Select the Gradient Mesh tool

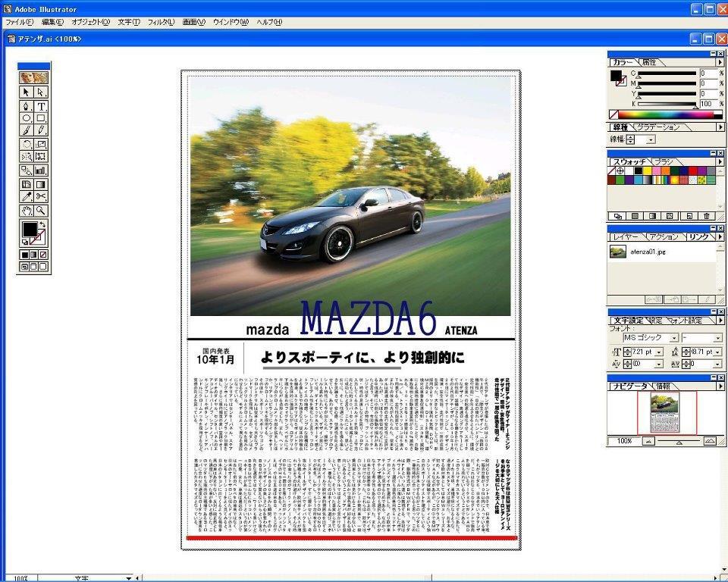pyautogui.click(x=27, y=184)
